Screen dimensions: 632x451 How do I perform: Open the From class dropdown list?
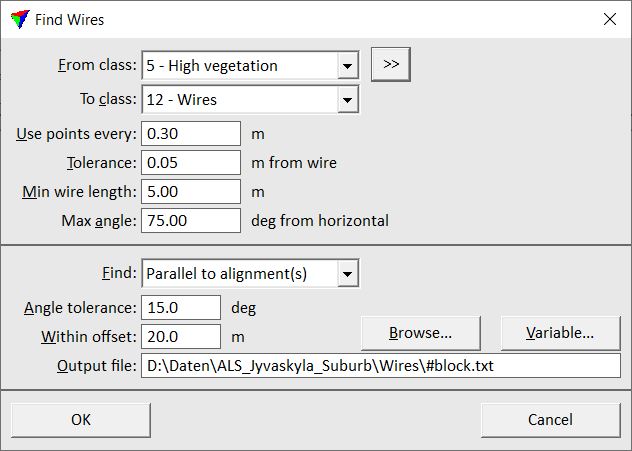348,65
